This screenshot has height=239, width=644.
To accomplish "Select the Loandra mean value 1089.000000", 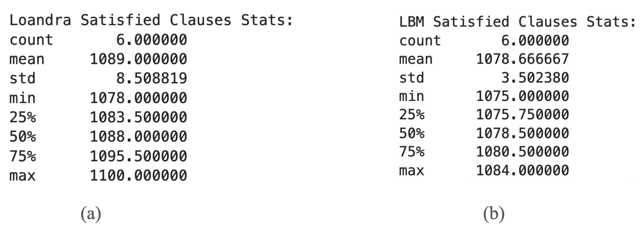I will 138,59.
